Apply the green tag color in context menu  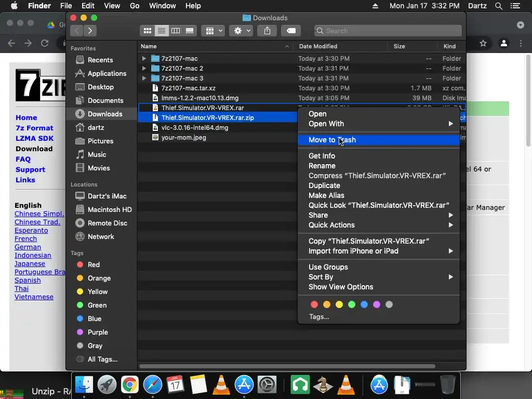click(x=352, y=304)
